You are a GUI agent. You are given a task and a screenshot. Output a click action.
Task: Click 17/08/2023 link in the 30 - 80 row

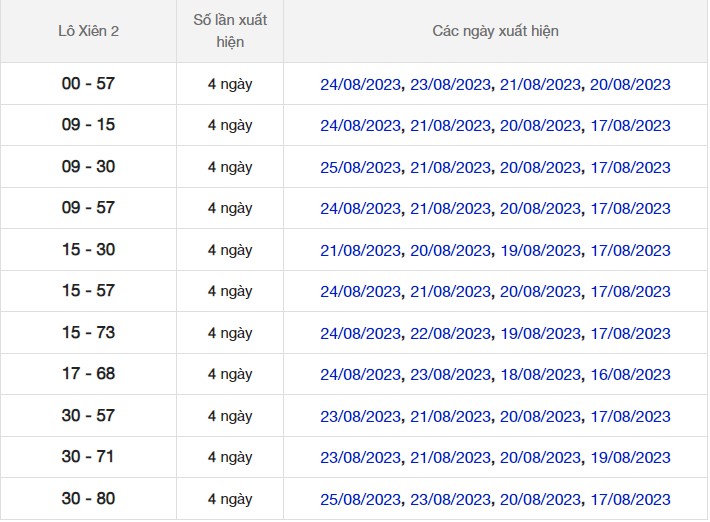(630, 500)
